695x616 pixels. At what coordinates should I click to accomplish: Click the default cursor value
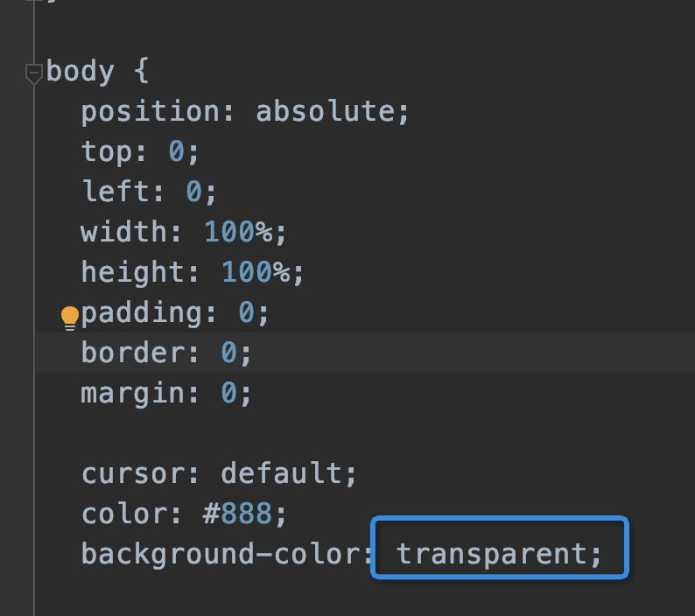281,473
